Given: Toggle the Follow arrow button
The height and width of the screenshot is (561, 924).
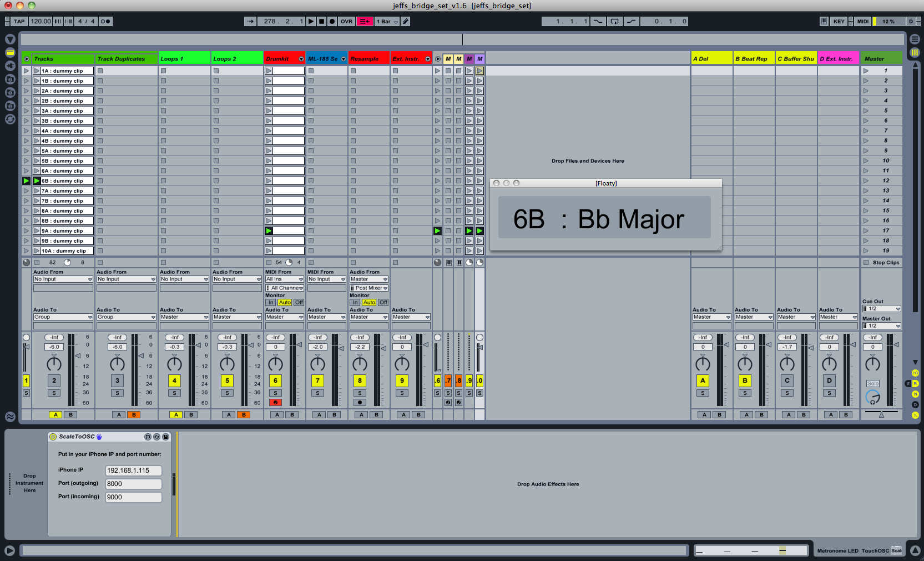Looking at the screenshot, I should point(250,21).
